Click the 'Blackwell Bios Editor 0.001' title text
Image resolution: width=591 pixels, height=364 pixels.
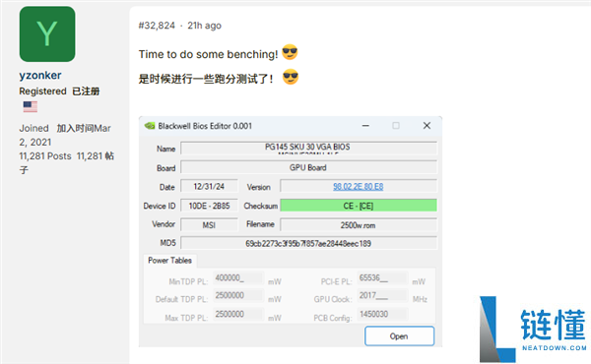click(x=205, y=126)
